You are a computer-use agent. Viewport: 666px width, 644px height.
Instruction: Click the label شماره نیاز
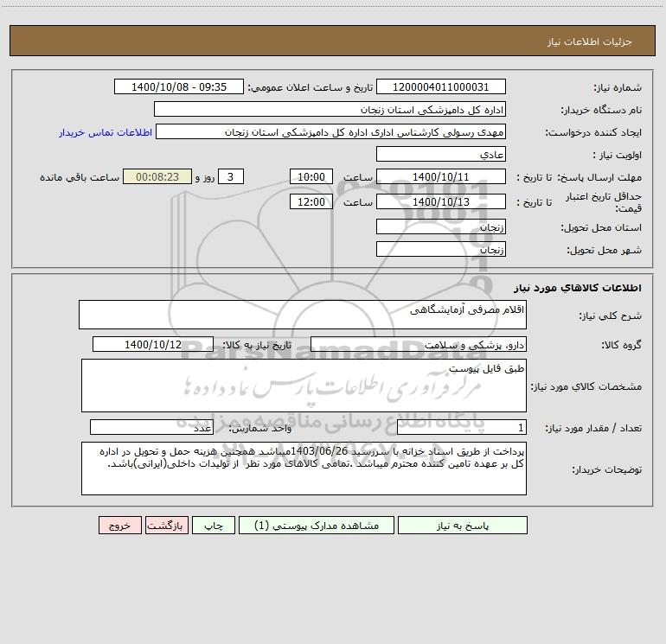(x=618, y=87)
